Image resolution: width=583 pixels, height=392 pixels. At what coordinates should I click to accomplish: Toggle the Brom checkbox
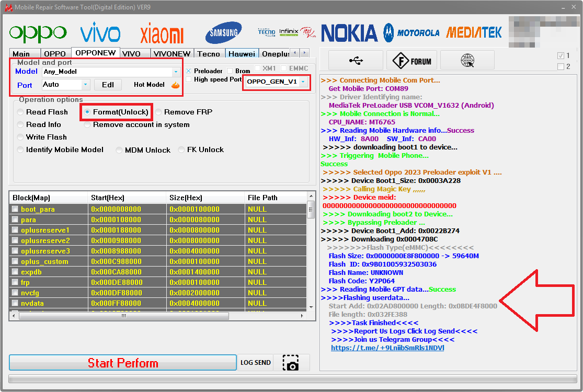[x=230, y=71]
